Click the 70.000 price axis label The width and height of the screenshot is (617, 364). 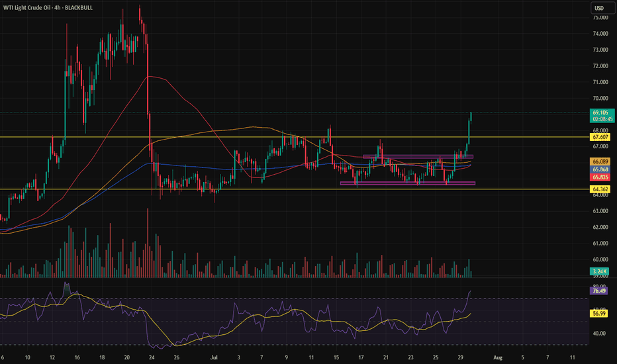click(600, 99)
